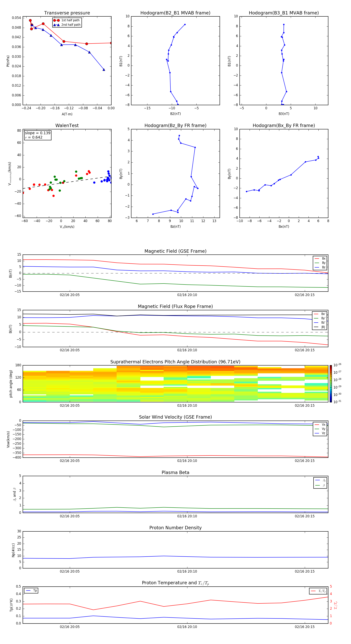Click 'Suprathermal Electrons Pitch Angle Distribution' title

[x=175, y=362]
